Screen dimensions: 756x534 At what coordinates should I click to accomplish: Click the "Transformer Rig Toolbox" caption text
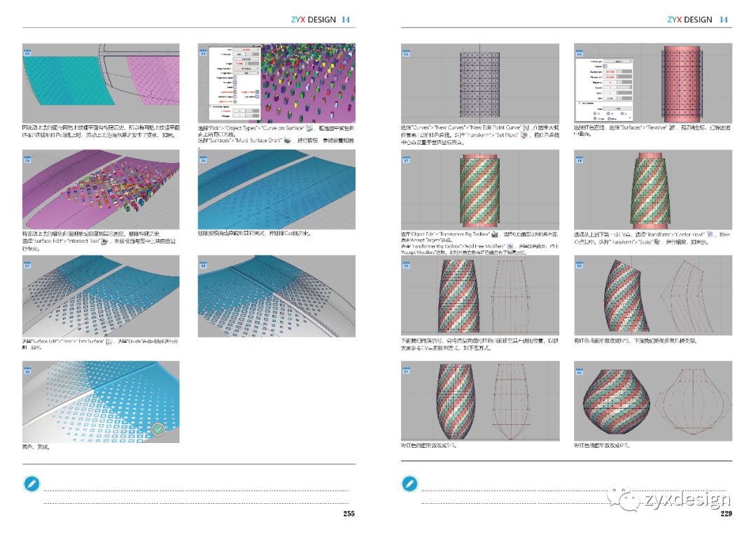464,234
